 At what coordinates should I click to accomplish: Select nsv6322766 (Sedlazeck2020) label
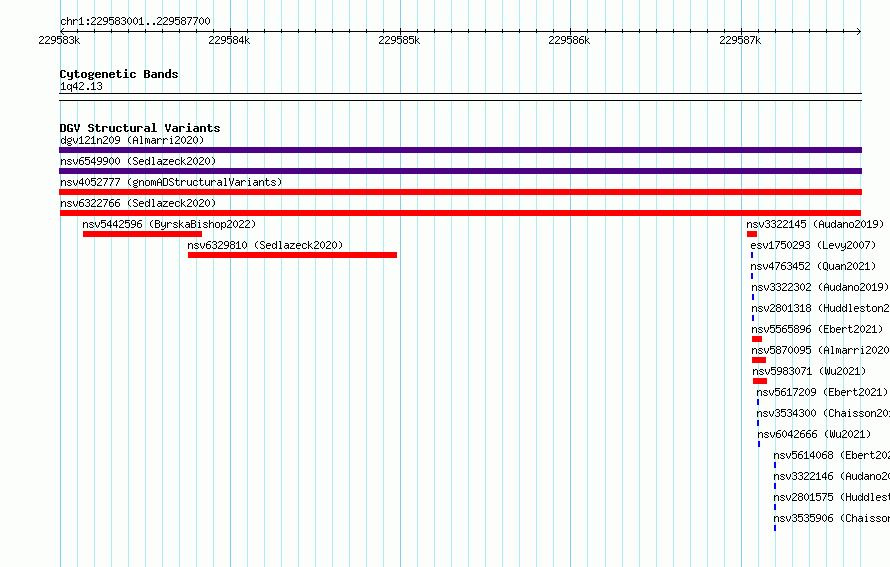click(138, 203)
